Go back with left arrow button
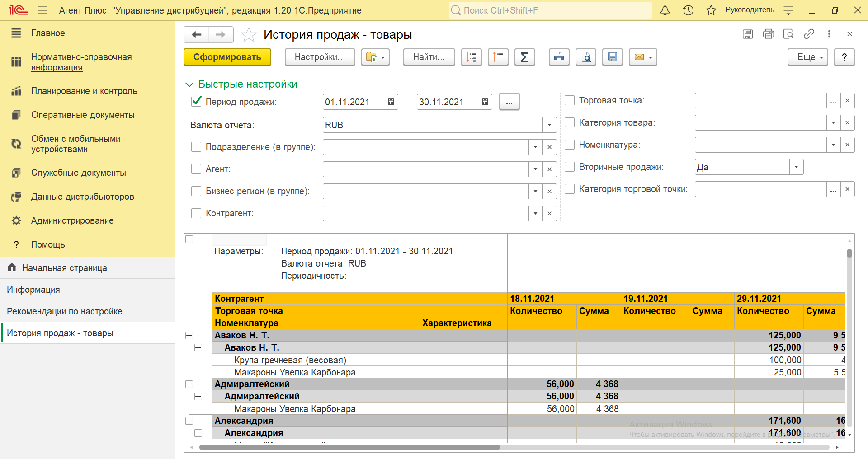 [x=196, y=35]
